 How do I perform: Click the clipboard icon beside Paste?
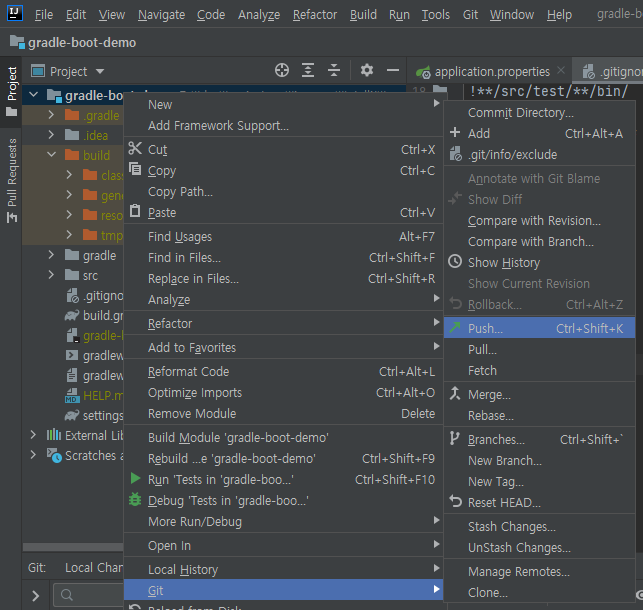[x=135, y=211]
